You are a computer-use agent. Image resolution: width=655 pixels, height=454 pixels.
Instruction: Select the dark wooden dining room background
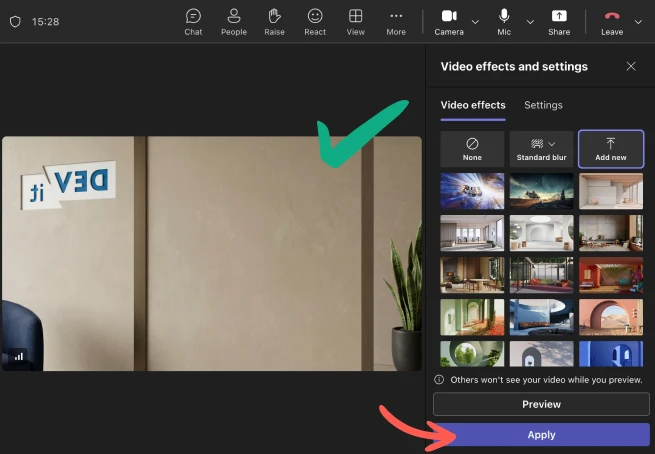tap(472, 275)
